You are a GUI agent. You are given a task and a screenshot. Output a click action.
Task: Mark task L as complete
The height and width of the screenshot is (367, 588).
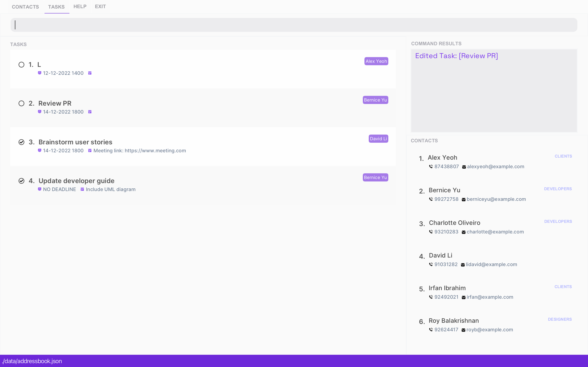21,65
